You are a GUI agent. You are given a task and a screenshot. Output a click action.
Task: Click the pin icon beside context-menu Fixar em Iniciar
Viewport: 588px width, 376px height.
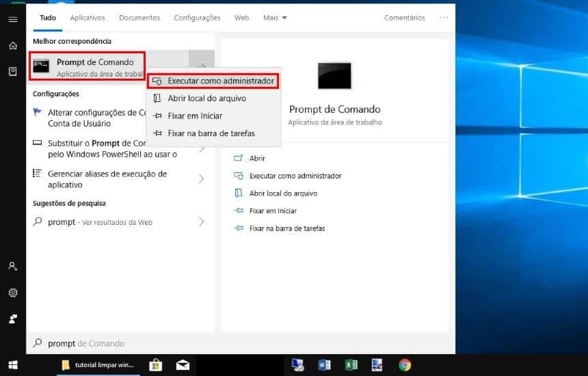157,116
